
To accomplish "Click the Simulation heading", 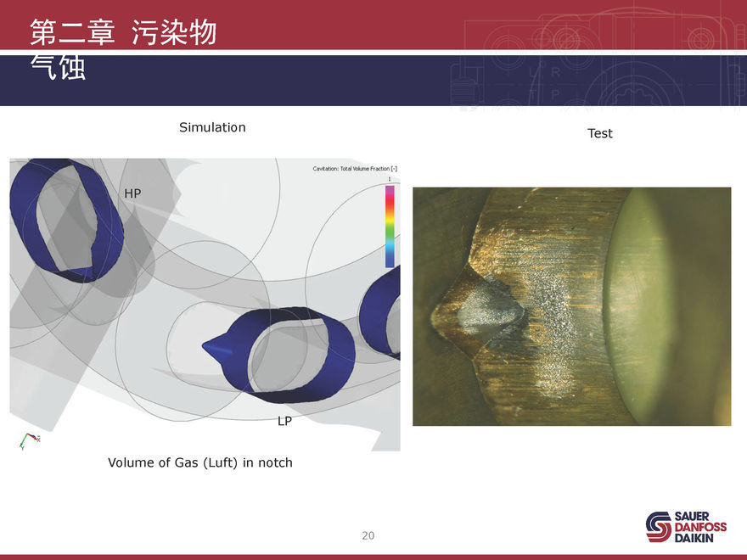I will [212, 127].
